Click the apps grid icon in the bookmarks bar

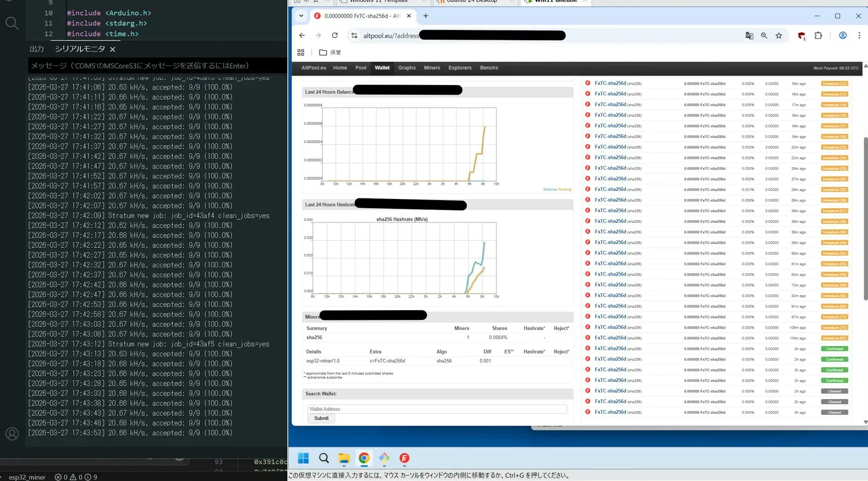coord(301,53)
